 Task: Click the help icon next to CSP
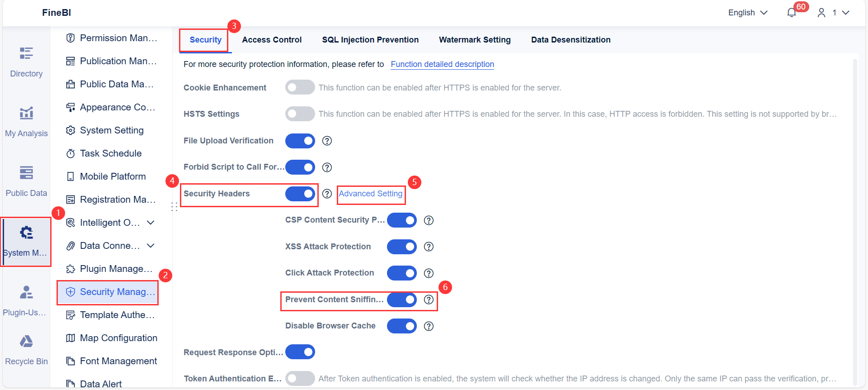[x=429, y=220]
